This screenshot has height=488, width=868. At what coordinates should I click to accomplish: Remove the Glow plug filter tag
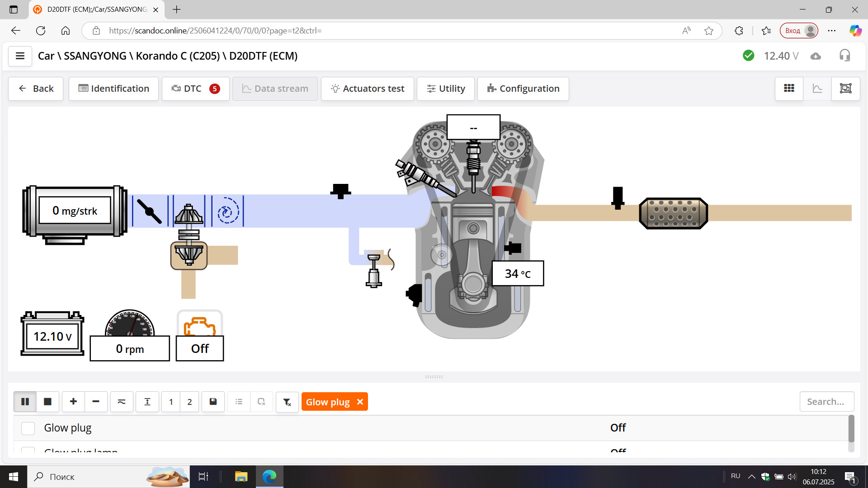click(x=360, y=402)
